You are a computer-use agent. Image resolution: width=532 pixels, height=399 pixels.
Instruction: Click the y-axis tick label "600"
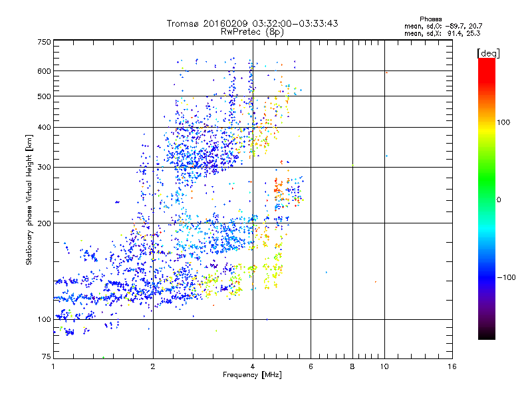point(44,71)
